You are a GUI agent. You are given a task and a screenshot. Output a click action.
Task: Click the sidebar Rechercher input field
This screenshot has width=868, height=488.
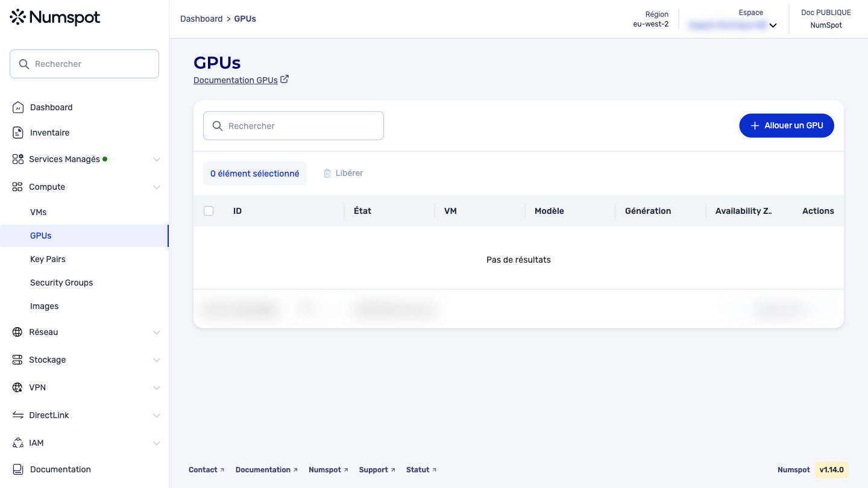click(x=84, y=64)
